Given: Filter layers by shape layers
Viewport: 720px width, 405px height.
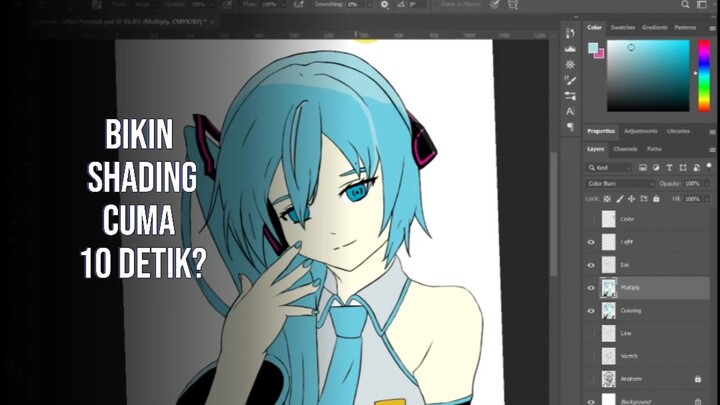Looking at the screenshot, I should (x=683, y=168).
